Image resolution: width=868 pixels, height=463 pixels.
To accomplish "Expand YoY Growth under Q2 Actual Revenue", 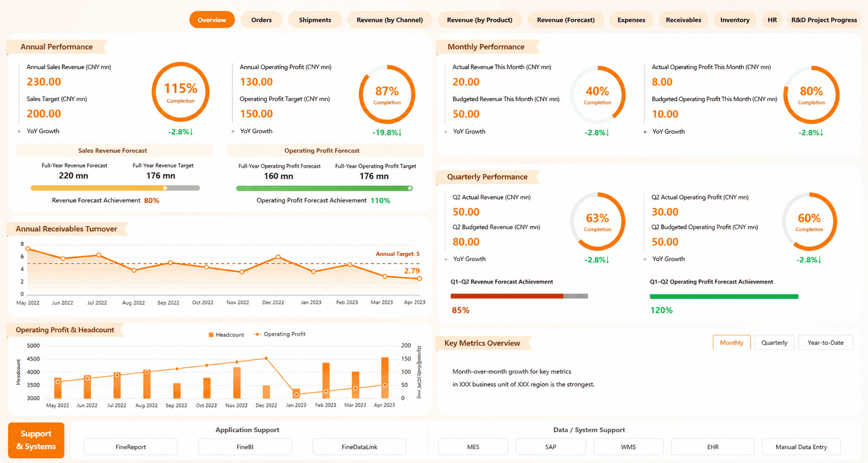I will 446,259.
